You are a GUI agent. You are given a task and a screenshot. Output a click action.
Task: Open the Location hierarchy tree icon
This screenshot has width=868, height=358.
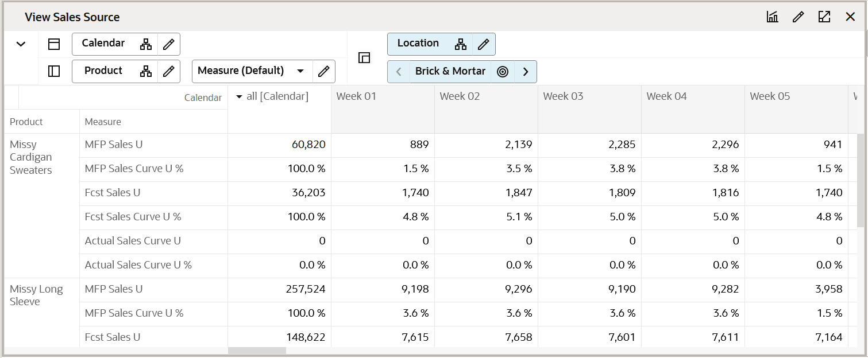(461, 44)
